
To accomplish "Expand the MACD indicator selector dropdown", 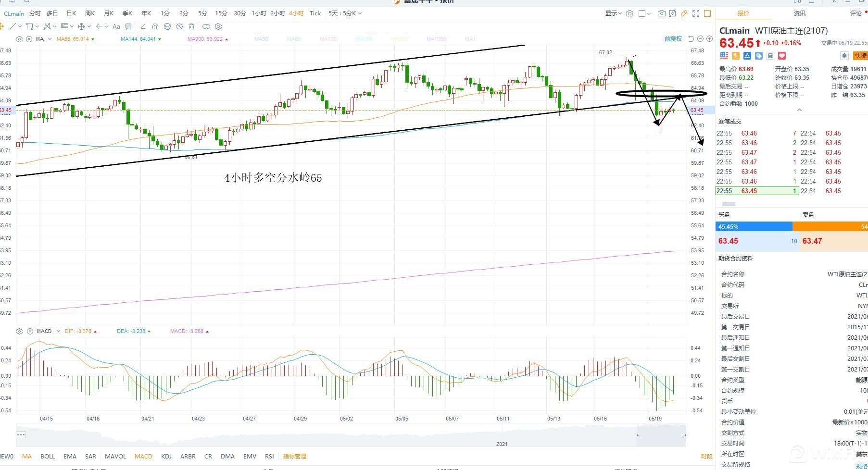I will tap(58, 331).
